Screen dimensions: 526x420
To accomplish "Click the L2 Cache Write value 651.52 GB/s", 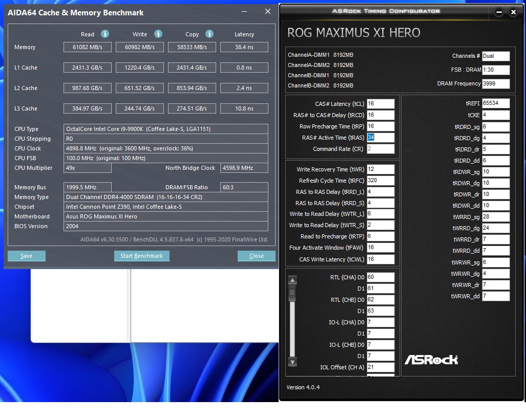I will coord(139,88).
